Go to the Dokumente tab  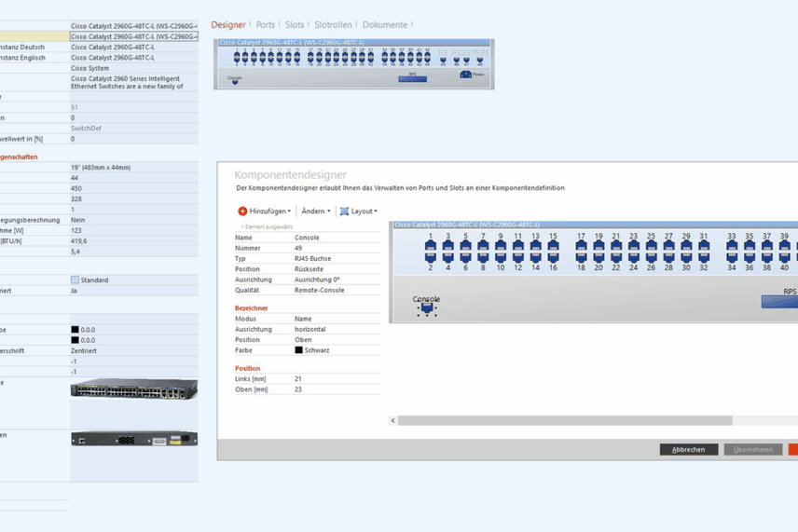pos(384,25)
